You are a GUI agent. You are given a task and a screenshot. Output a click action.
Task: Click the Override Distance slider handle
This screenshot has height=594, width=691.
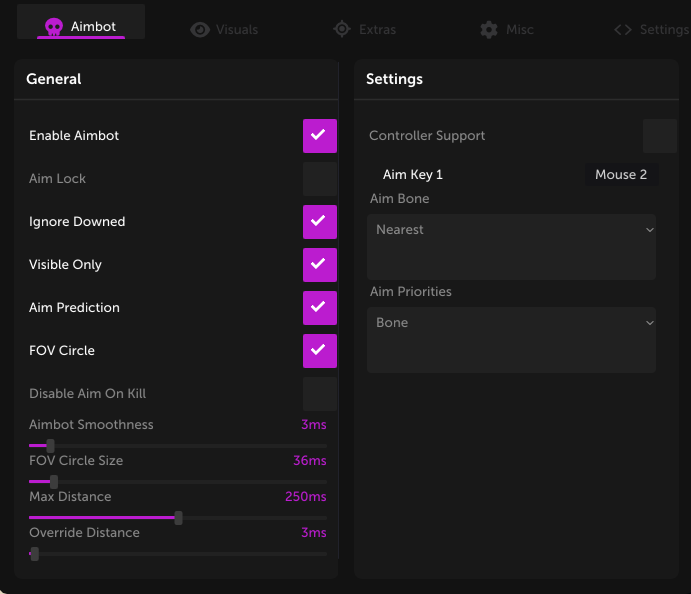34,554
